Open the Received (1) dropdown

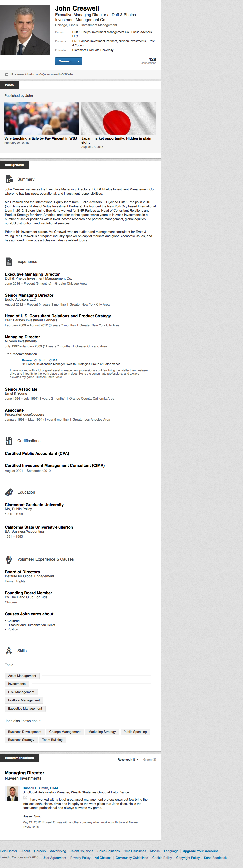click(128, 759)
